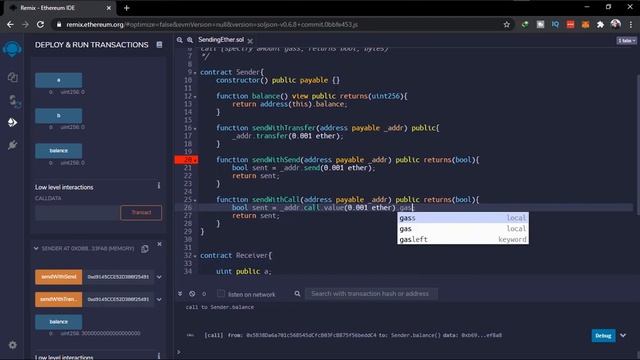
Task: Fold the contract Sender code block
Action: click(x=195, y=73)
